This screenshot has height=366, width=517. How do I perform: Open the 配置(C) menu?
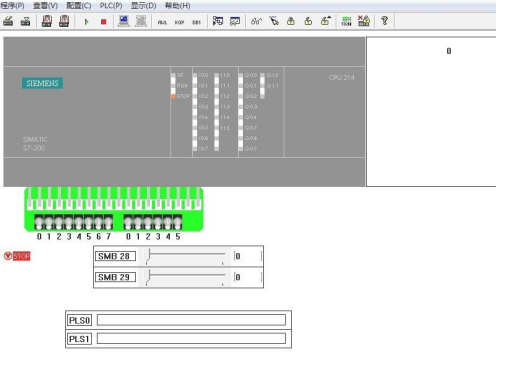[79, 6]
